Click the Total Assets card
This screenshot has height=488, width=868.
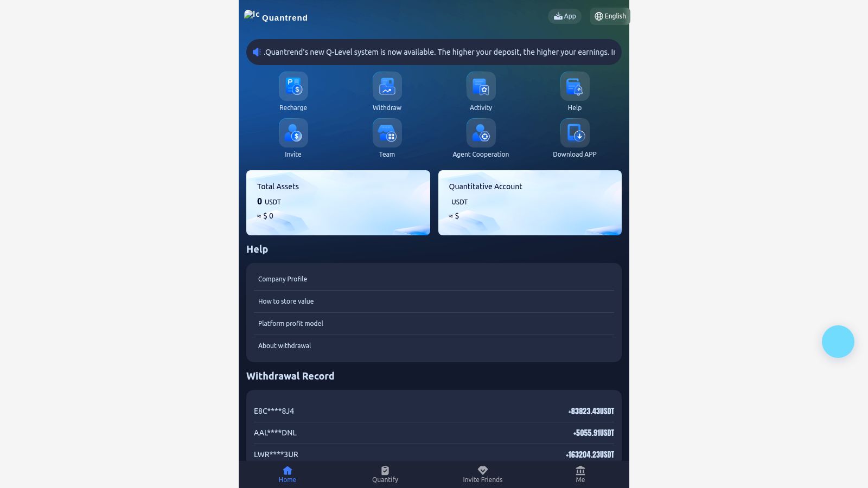pyautogui.click(x=338, y=203)
